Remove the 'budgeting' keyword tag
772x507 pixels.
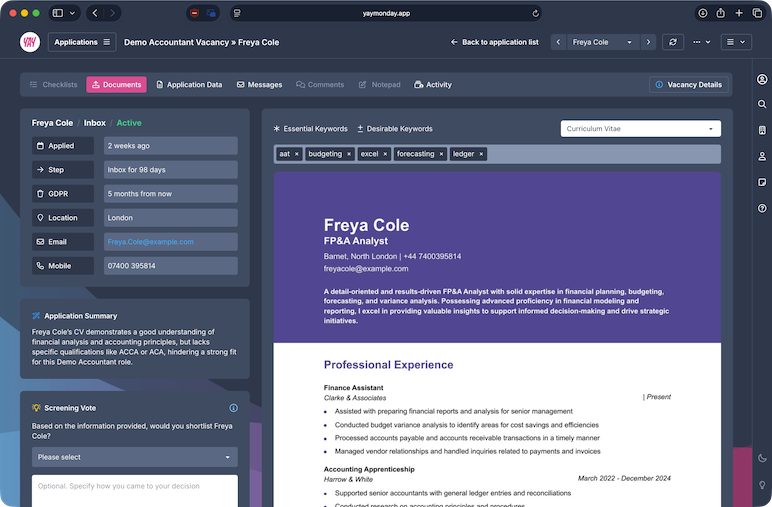pos(350,154)
